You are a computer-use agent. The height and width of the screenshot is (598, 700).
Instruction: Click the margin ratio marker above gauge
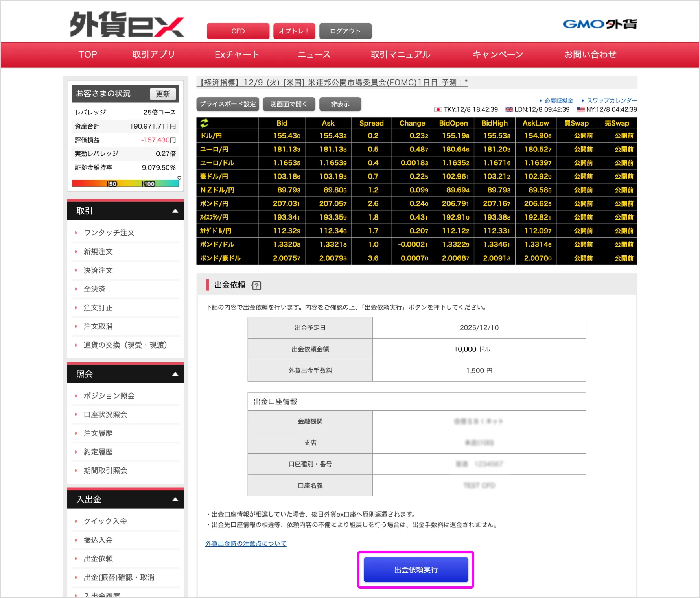click(179, 178)
